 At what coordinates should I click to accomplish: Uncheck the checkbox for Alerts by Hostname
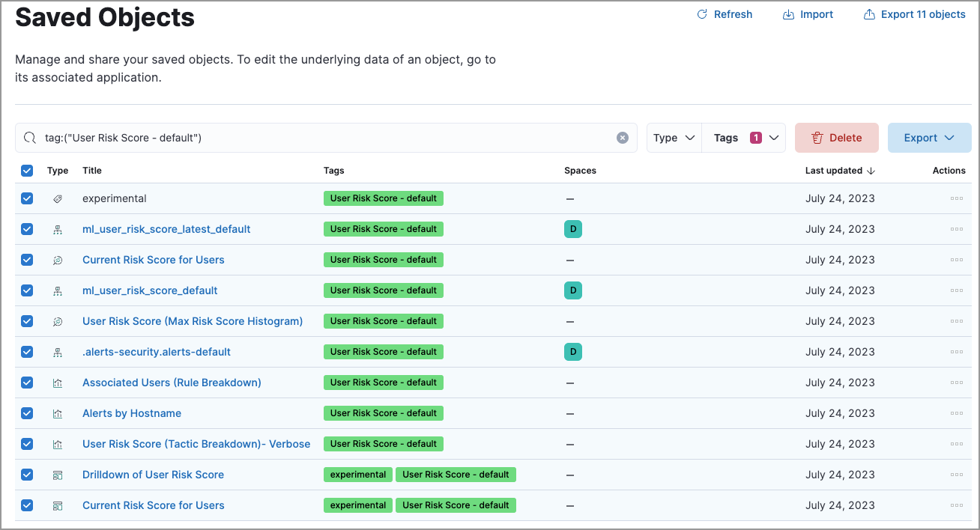pos(27,413)
